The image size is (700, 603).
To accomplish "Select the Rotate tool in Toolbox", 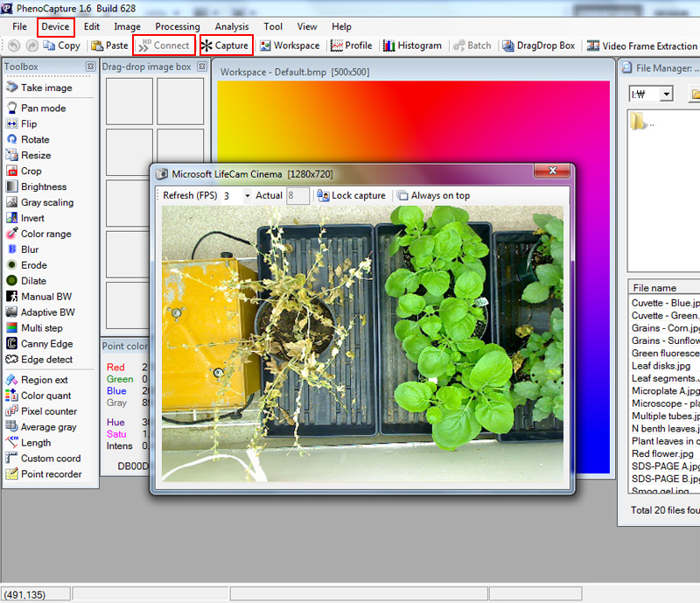I will pos(35,140).
